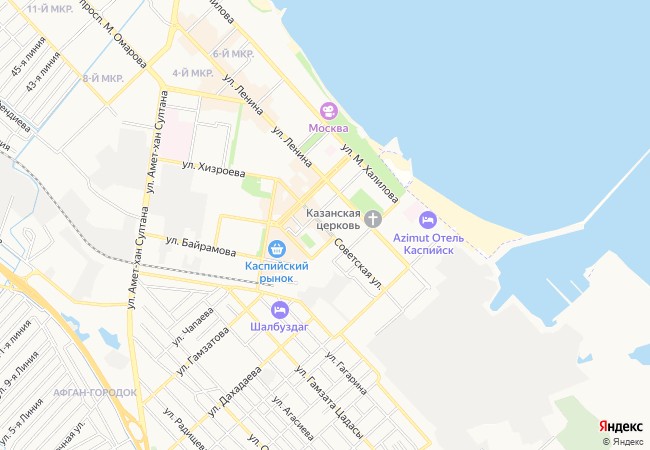Click the ул. Хизроева street label
The height and width of the screenshot is (450, 650).
point(214,169)
